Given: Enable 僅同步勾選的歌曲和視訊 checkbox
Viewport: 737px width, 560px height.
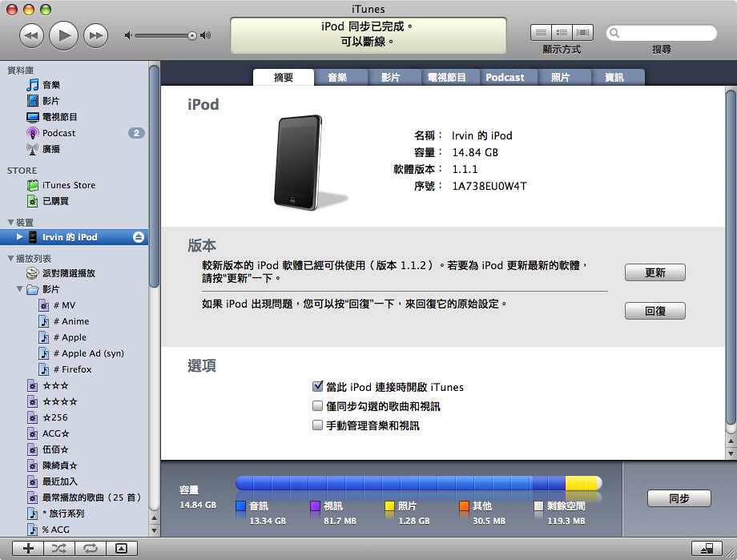Looking at the screenshot, I should click(318, 406).
